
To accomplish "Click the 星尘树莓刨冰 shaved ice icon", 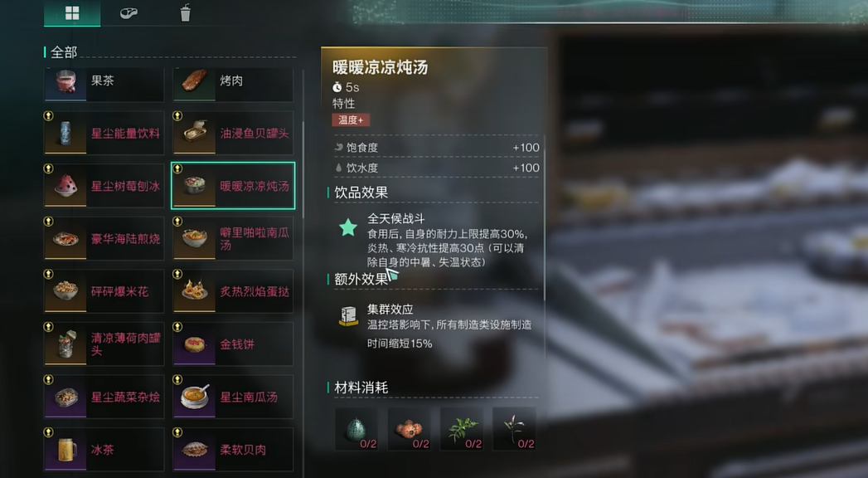I will click(65, 186).
